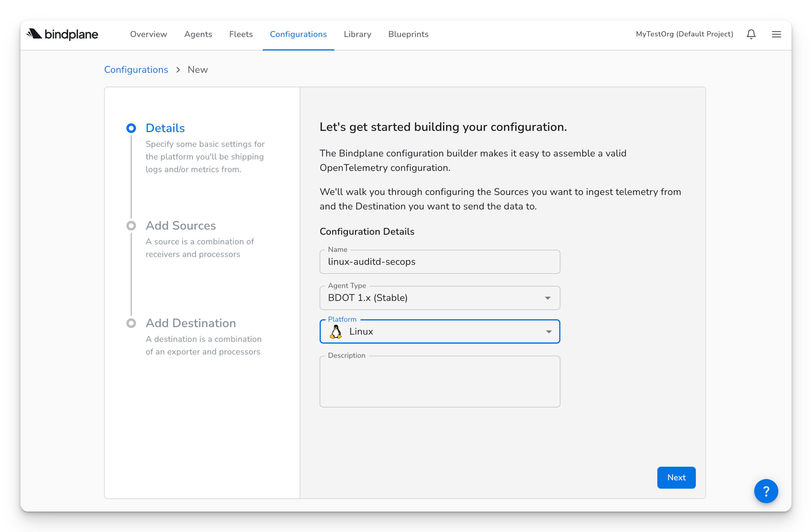Select the Add Sources step circle
This screenshot has height=532, width=812.
coord(131,225)
